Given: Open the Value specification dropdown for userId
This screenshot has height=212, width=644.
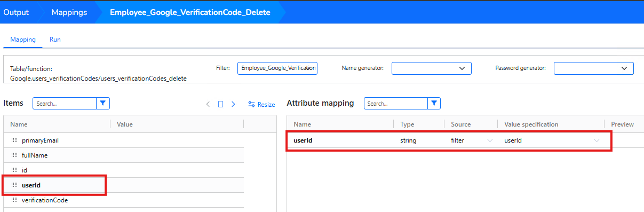Looking at the screenshot, I should (x=552, y=140).
